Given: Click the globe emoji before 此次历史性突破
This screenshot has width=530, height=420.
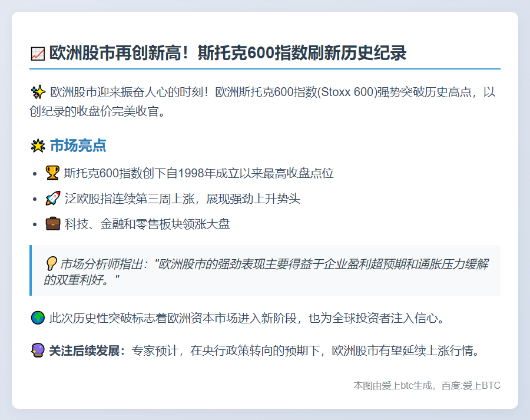Looking at the screenshot, I should pyautogui.click(x=37, y=319).
